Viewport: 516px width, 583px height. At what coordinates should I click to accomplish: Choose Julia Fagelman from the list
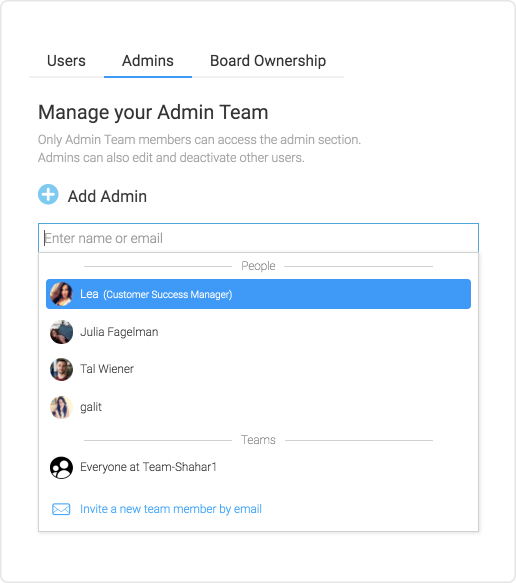258,332
